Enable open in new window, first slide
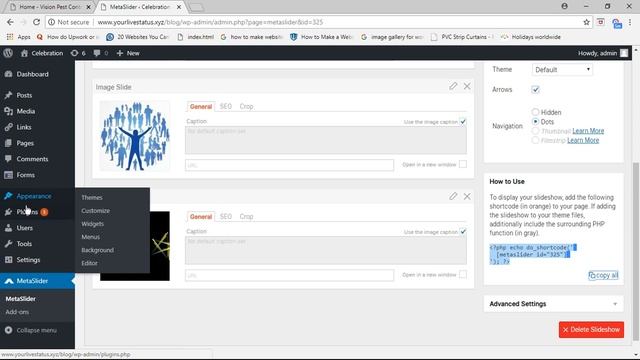Viewport: 640px width, 360px height. click(x=463, y=164)
